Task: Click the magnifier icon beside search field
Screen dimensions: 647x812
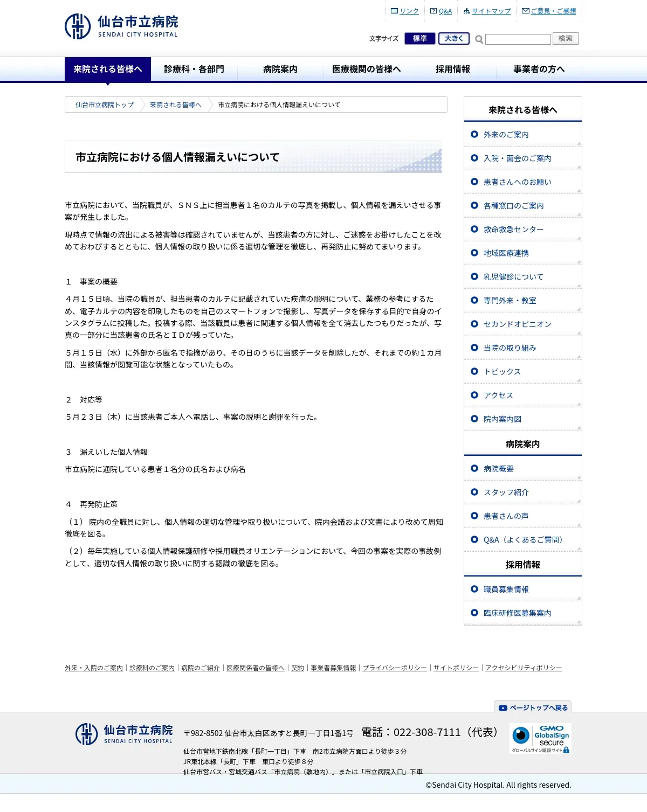Action: coord(479,39)
